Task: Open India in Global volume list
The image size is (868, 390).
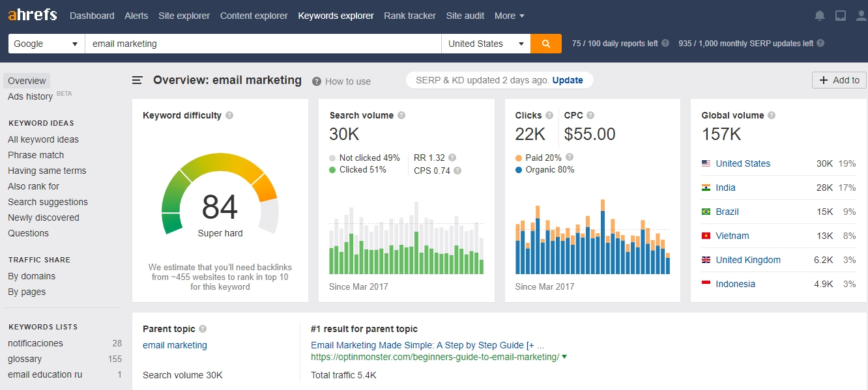Action: (x=725, y=188)
